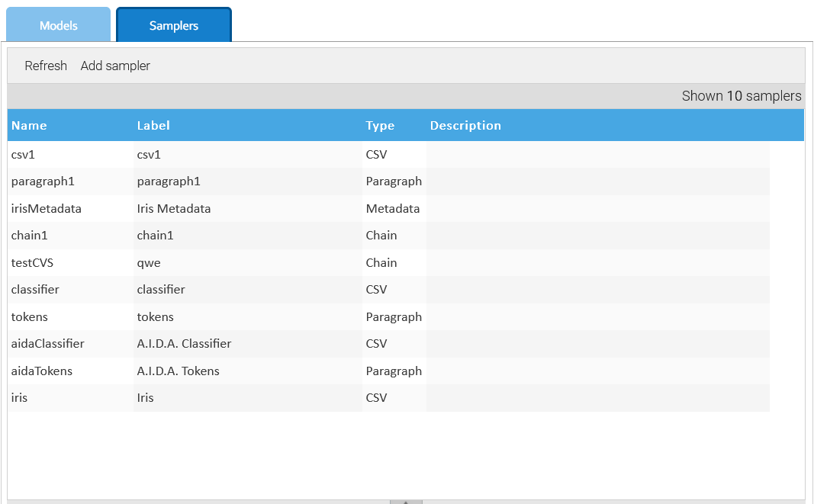Select the aidaClassifier sampler name
814x504 pixels.
click(x=71, y=344)
